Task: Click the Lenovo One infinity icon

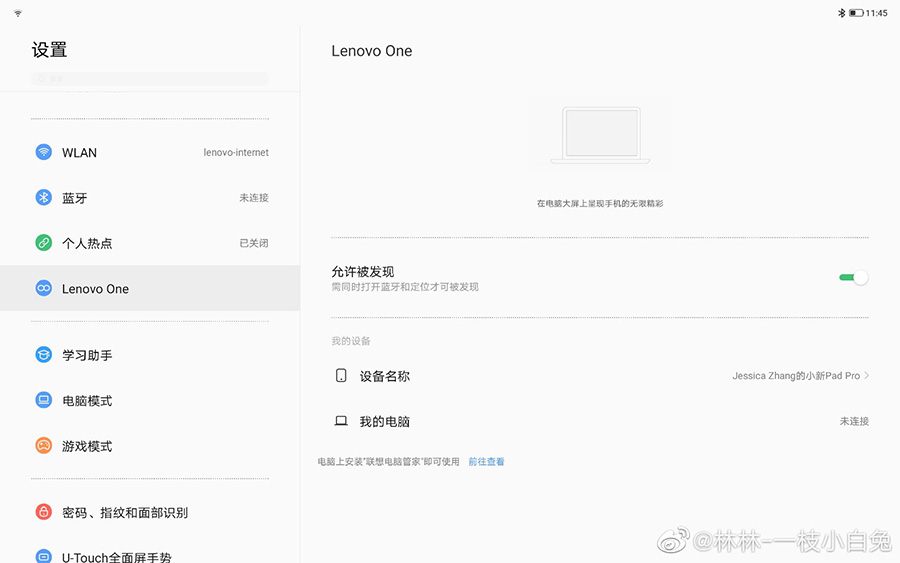Action: [44, 288]
